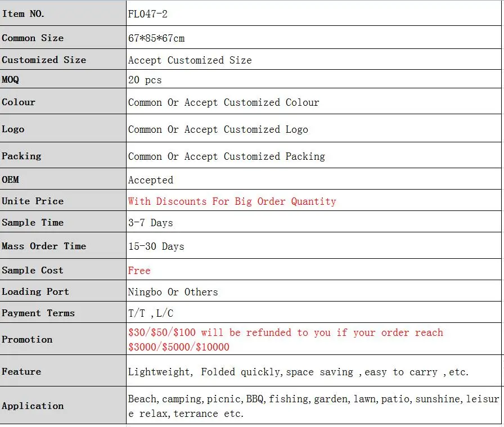Select the '20 pcs' MOQ value
This screenshot has width=504, height=427.
click(145, 80)
